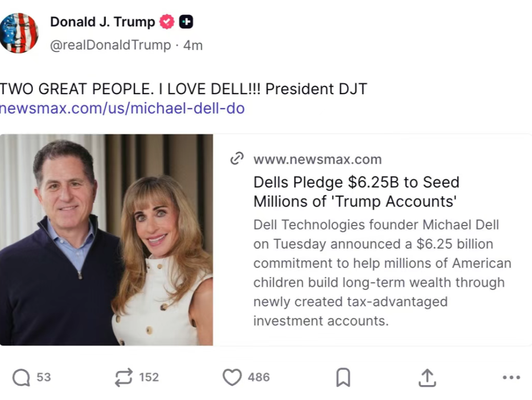This screenshot has width=532, height=400.
Task: Click the ReTruth arrows icon
Action: tap(123, 377)
